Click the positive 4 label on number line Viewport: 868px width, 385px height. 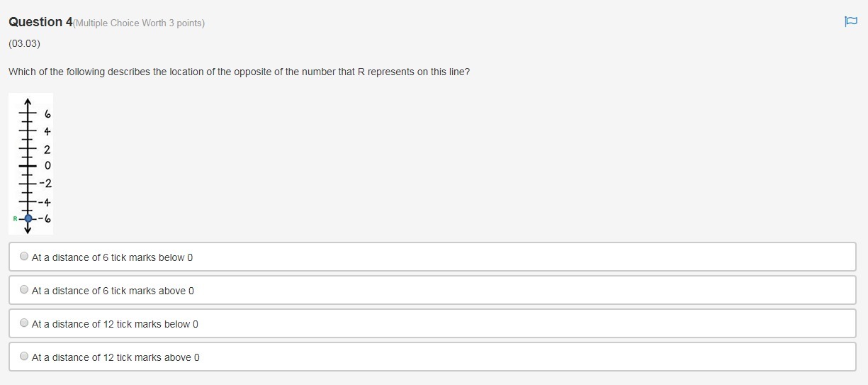47,131
